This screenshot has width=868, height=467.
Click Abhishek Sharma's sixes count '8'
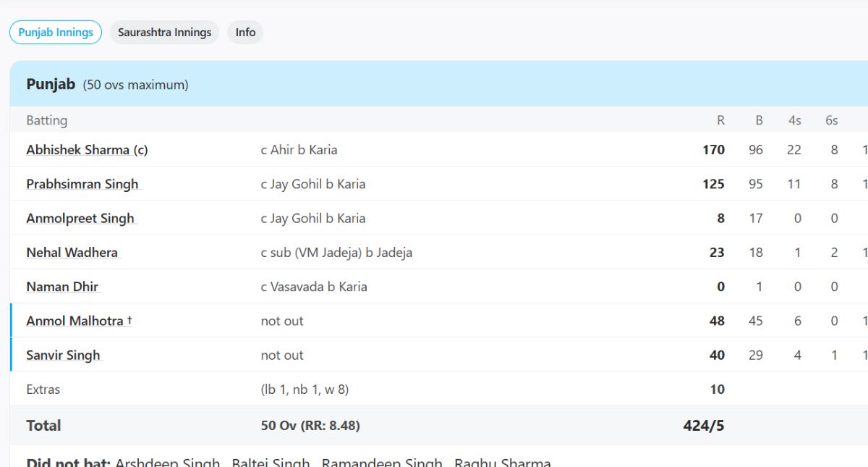coord(834,150)
